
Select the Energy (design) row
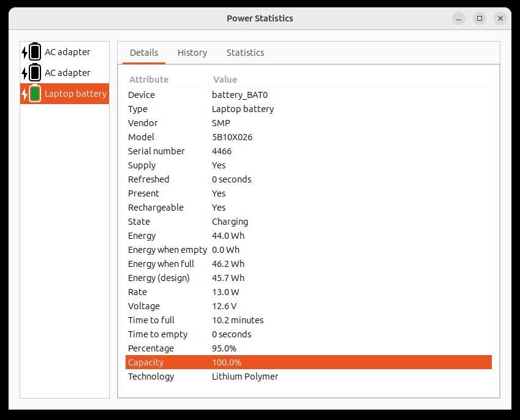pyautogui.click(x=308, y=278)
